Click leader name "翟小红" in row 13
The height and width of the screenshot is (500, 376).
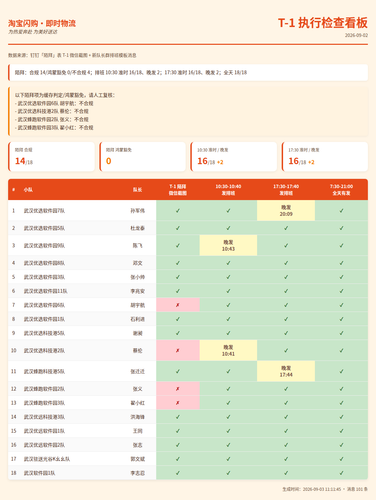pos(138,403)
